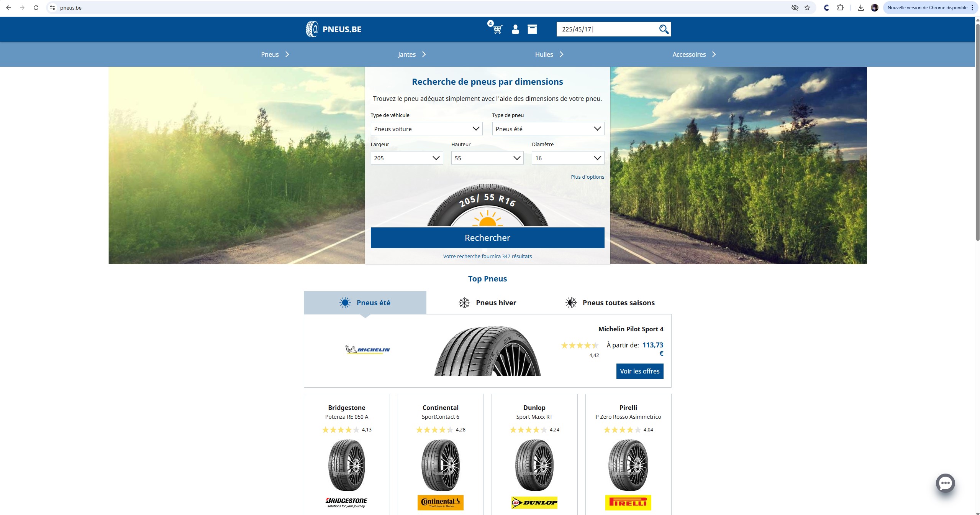Click the 113,73 € price
The image size is (980, 515).
[652, 349]
